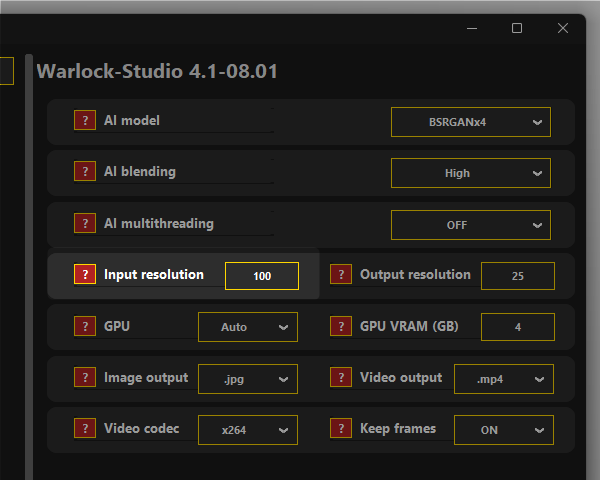Click the AI model help icon
Viewport: 600px width, 480px height.
tap(85, 121)
